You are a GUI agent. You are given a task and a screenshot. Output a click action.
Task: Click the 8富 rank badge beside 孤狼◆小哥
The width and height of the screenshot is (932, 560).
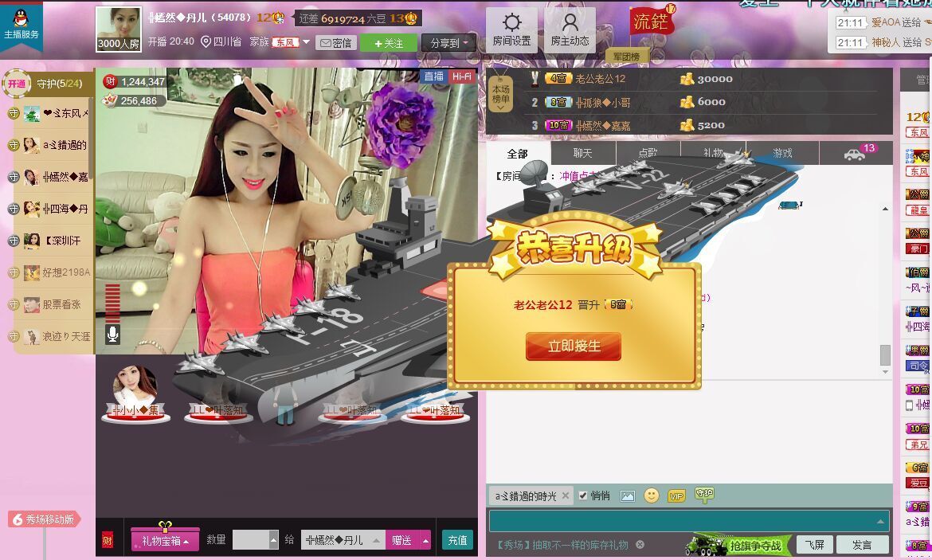558,102
